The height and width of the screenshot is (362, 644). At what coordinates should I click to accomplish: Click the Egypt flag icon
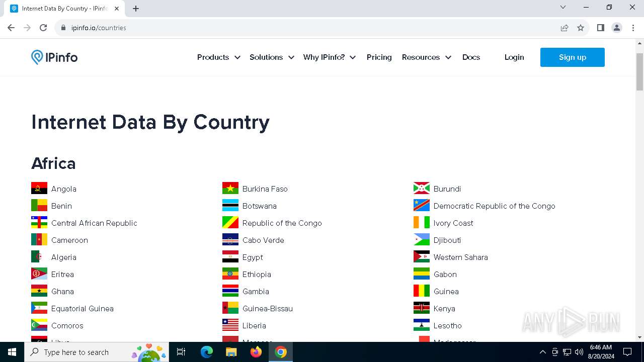tap(230, 257)
